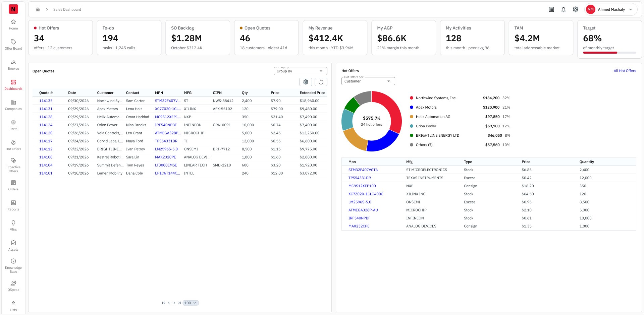Click the TEXAS INSTRUMENTS Mfg cell

click(425, 178)
